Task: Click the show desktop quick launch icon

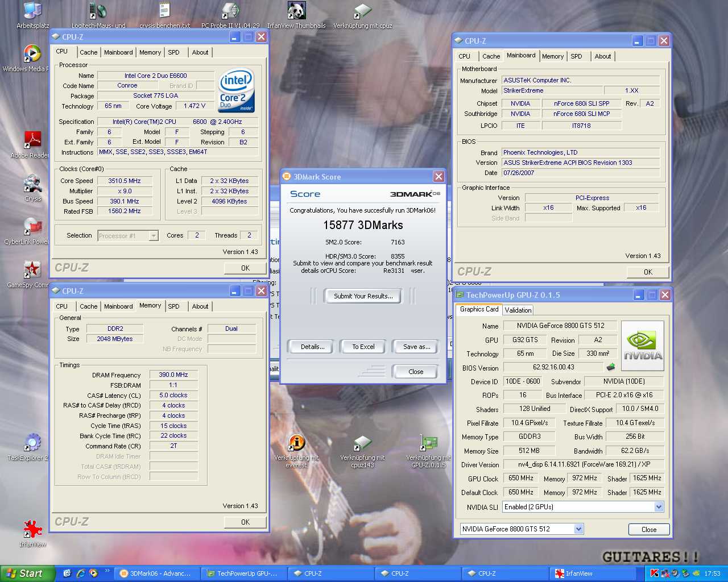Action: 67,573
